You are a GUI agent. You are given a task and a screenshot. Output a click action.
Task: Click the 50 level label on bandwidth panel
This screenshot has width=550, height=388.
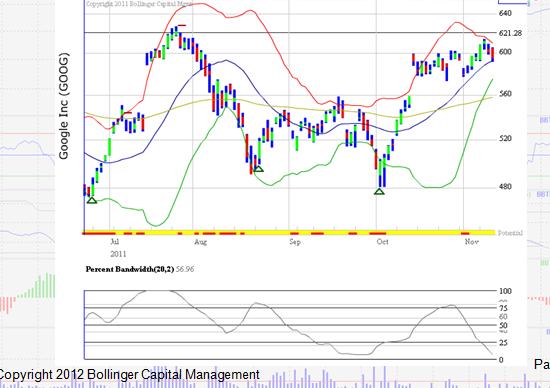point(503,325)
